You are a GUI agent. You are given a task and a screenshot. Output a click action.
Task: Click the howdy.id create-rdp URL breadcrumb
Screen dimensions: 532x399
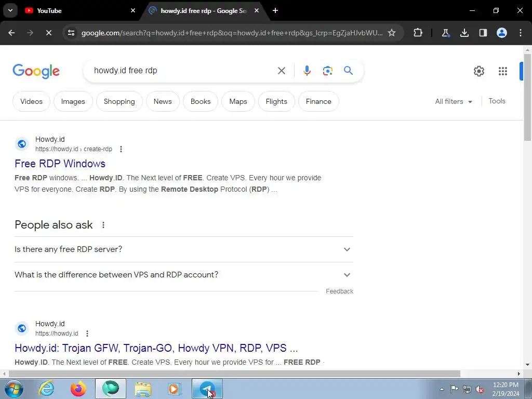pyautogui.click(x=74, y=149)
